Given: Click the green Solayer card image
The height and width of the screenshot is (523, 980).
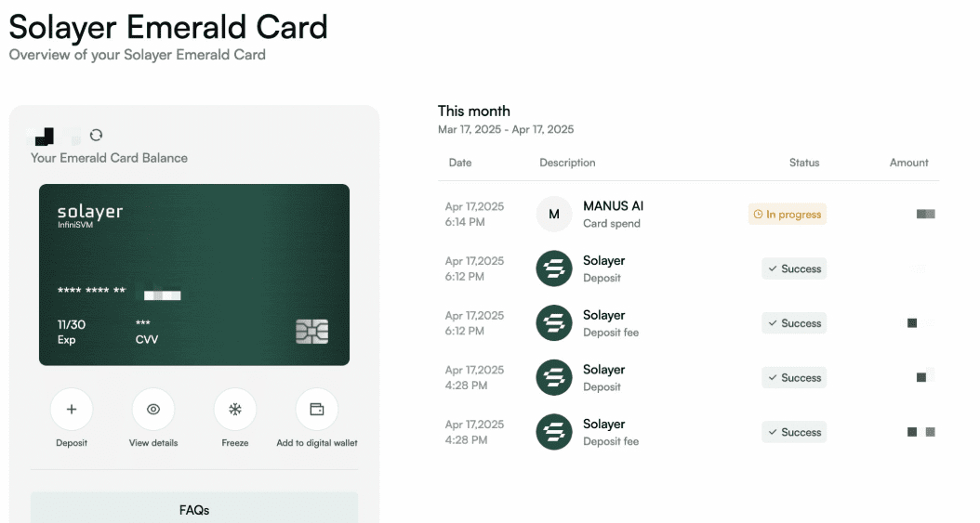Looking at the screenshot, I should [194, 275].
